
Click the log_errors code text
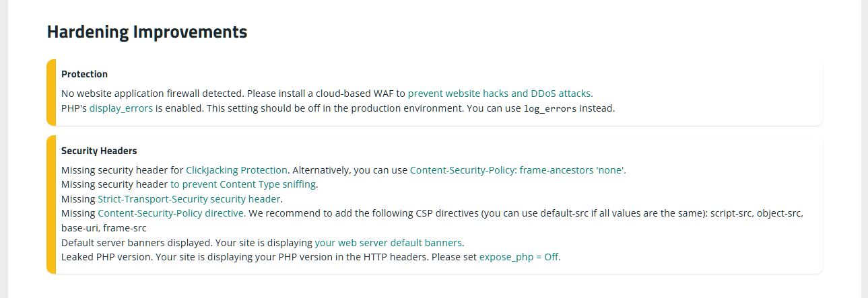[550, 108]
